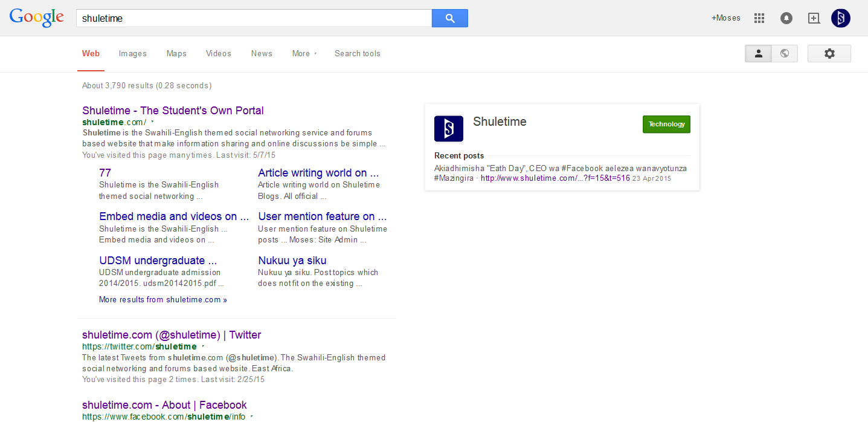
Task: Click Shuletime logo in knowledge panel
Action: coord(448,128)
